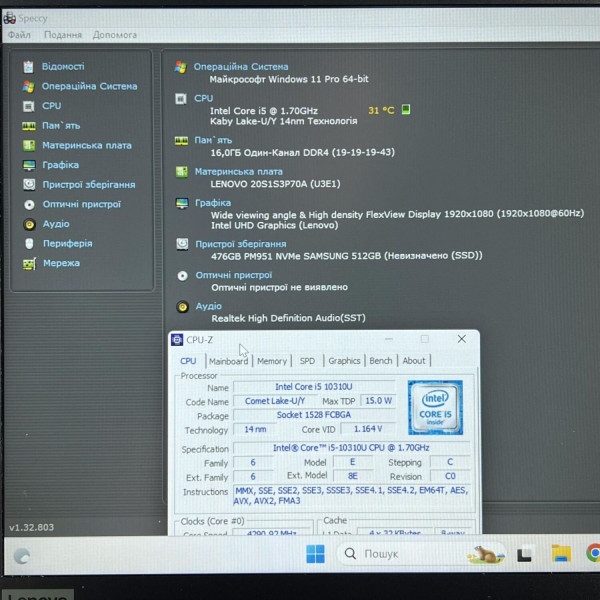Switch to the Bench tab in CPU-Z

[381, 361]
